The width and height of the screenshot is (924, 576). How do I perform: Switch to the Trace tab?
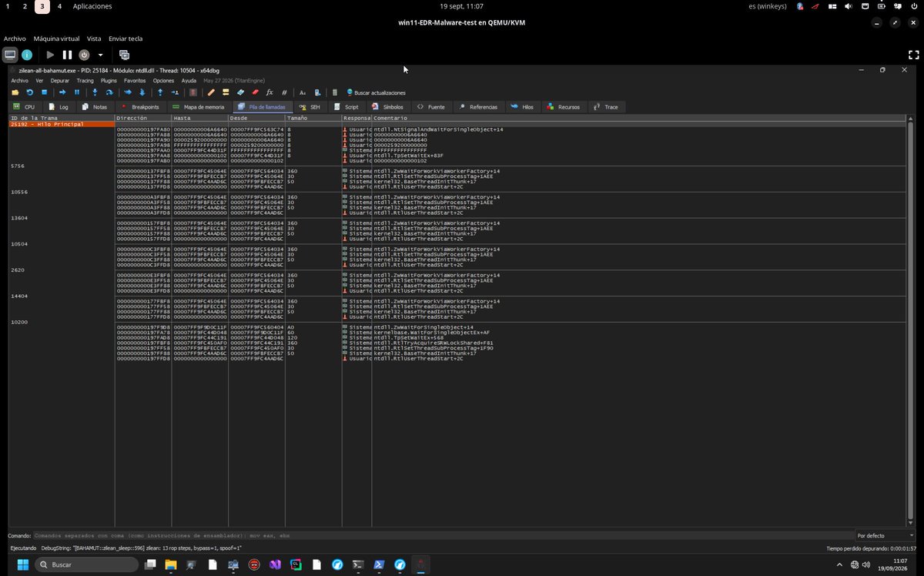(x=606, y=107)
